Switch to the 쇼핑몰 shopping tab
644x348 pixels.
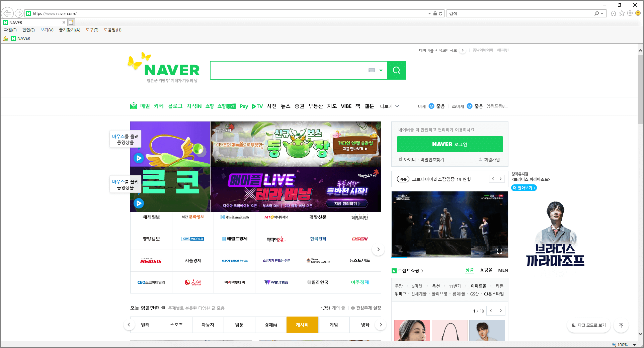click(486, 270)
